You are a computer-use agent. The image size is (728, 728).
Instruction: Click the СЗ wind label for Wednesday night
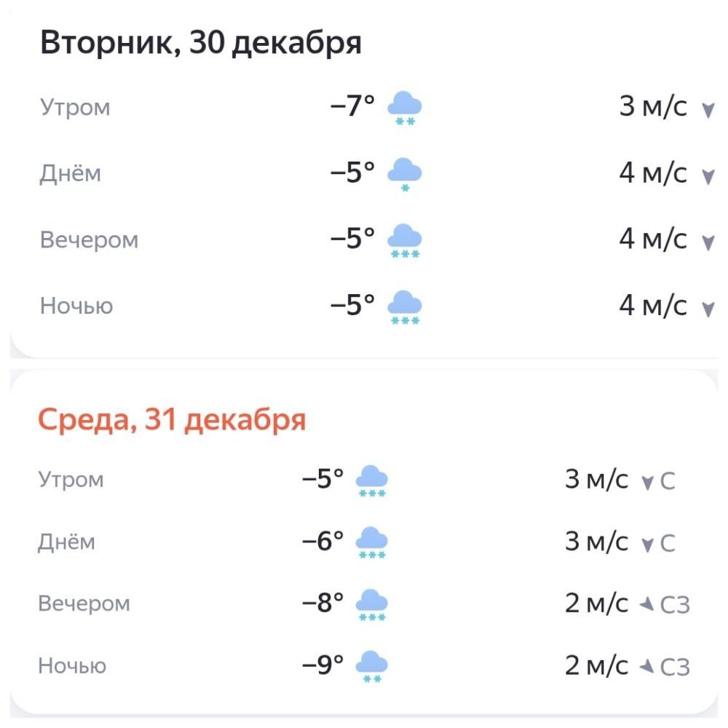tap(675, 667)
